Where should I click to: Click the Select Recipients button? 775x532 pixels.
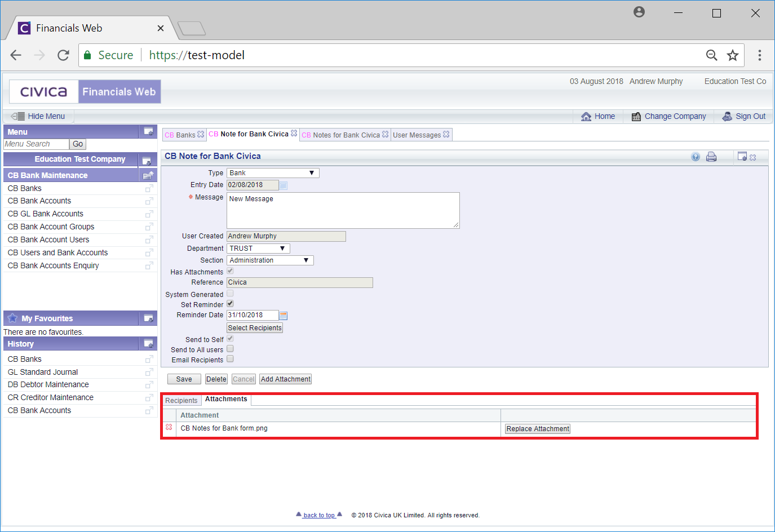255,328
